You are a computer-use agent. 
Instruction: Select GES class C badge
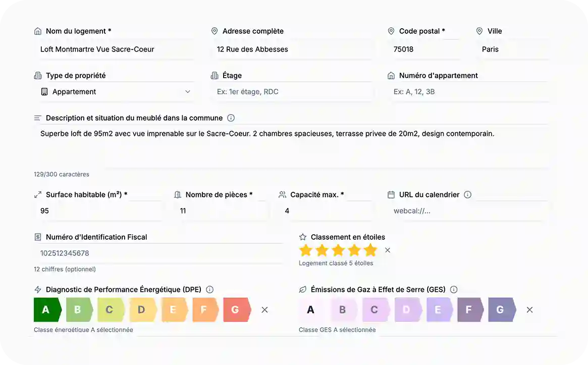tap(375, 310)
